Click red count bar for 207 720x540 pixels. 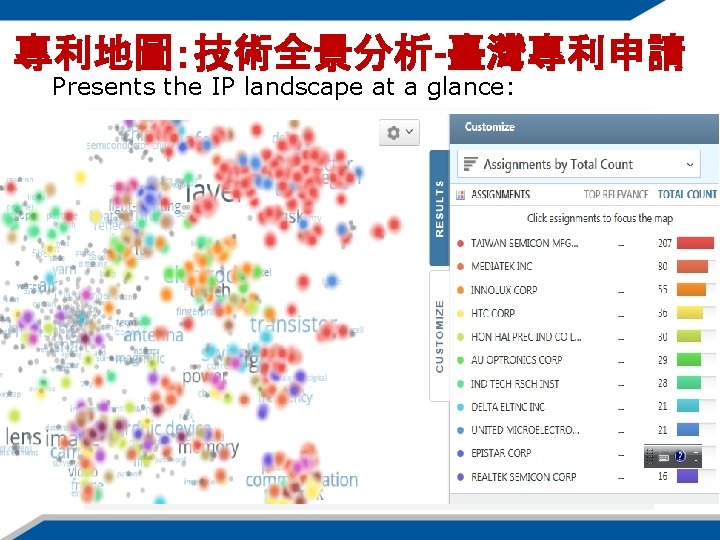[x=695, y=243]
